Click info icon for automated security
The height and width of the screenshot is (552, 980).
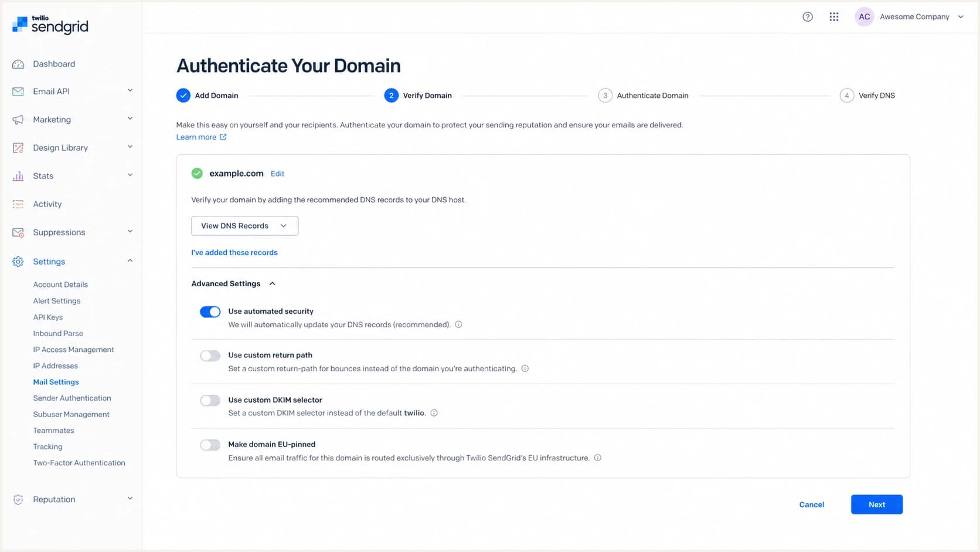(x=459, y=325)
